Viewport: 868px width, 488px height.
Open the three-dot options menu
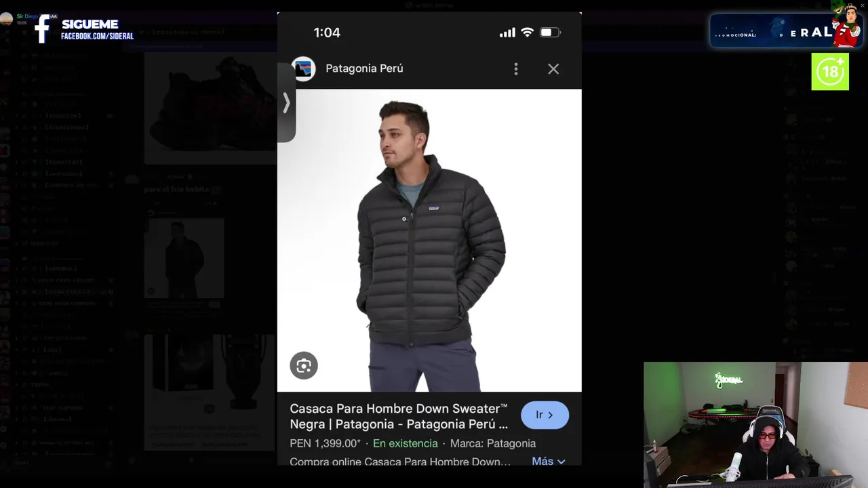516,69
